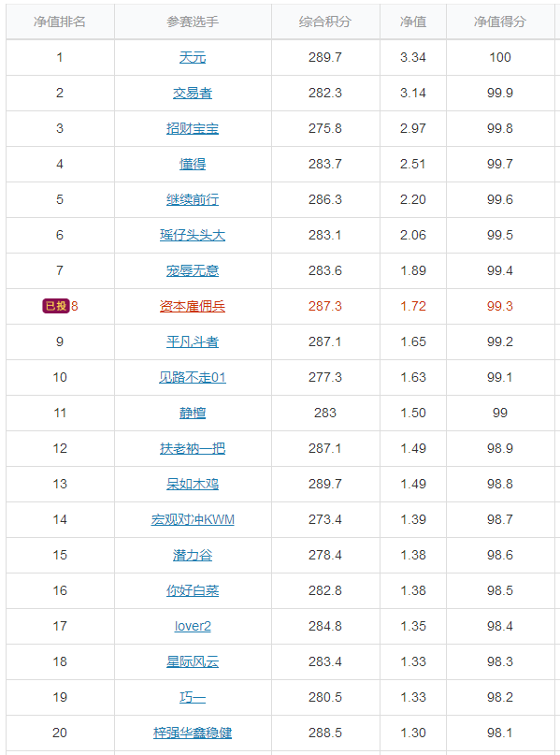The height and width of the screenshot is (755, 560).
Task: Open contestant 交易者 link
Action: pyautogui.click(x=193, y=93)
